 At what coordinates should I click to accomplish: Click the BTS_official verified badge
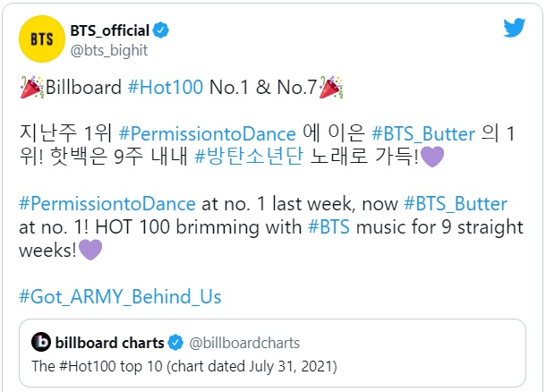[x=160, y=30]
